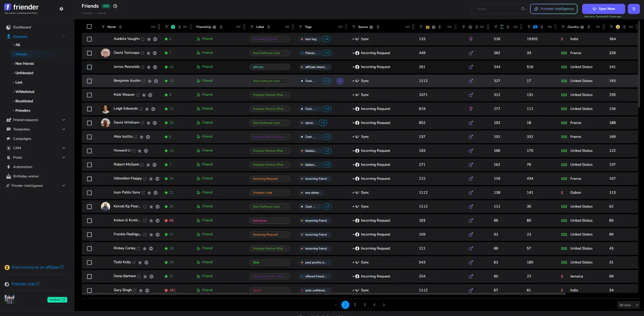The height and width of the screenshot is (316, 644).
Task: Blacklist David Tschoepe with the minus icon
Action: pos(155,53)
